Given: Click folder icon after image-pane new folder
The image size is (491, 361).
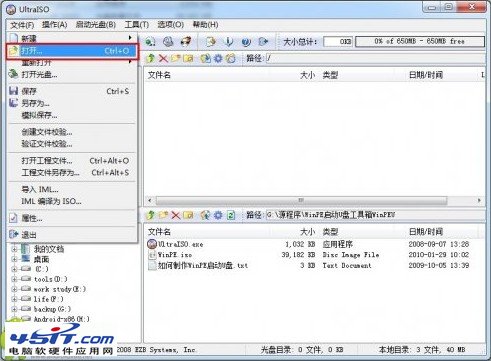Looking at the screenshot, I should point(188,59).
